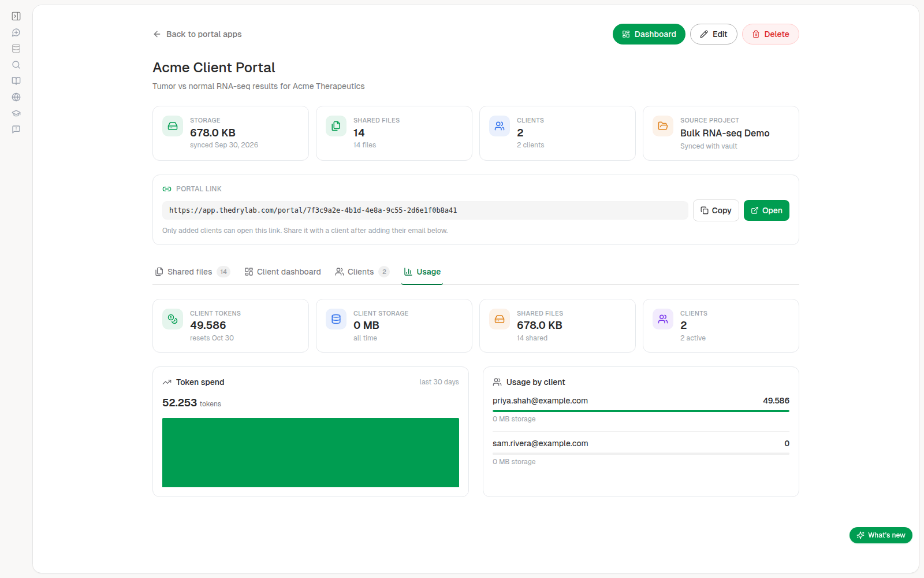Click the Storage card drive icon
Screen dimensions: 924x578
pyautogui.click(x=173, y=126)
